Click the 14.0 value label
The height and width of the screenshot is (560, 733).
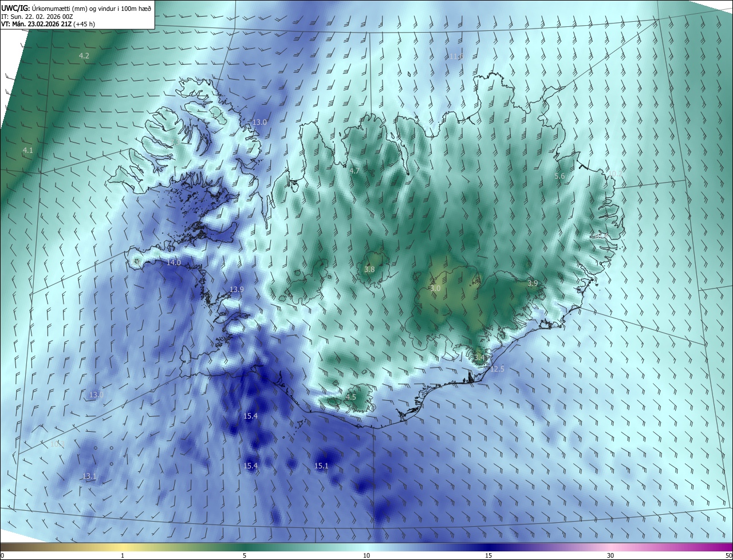174,263
